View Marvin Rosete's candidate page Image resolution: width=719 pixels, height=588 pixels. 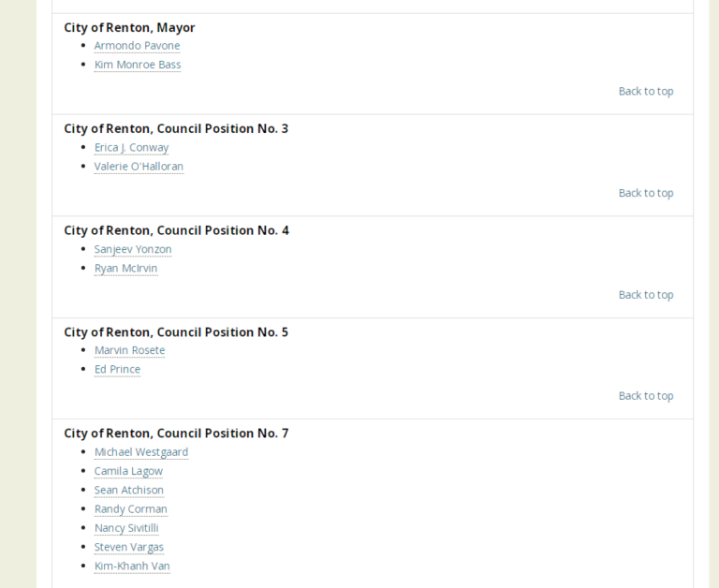tap(129, 350)
